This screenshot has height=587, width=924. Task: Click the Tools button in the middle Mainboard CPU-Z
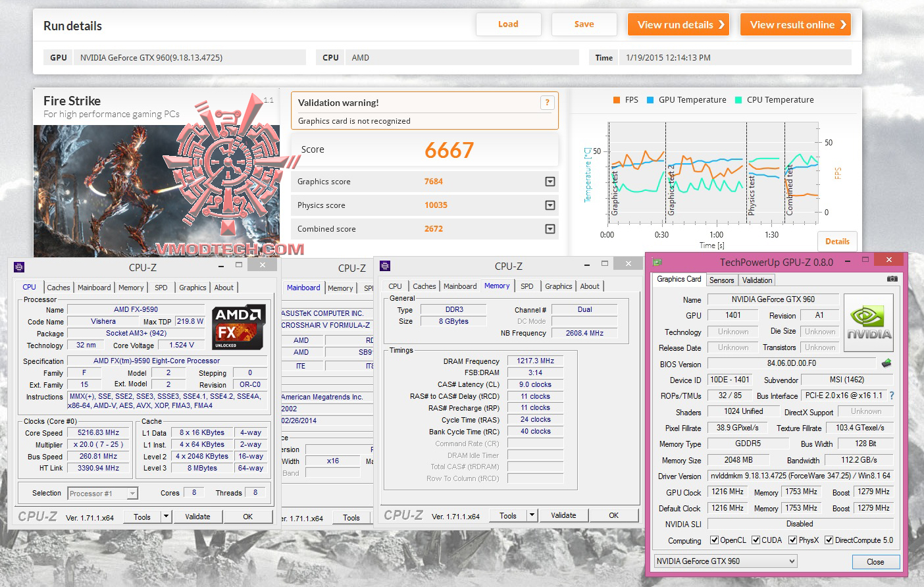351,518
